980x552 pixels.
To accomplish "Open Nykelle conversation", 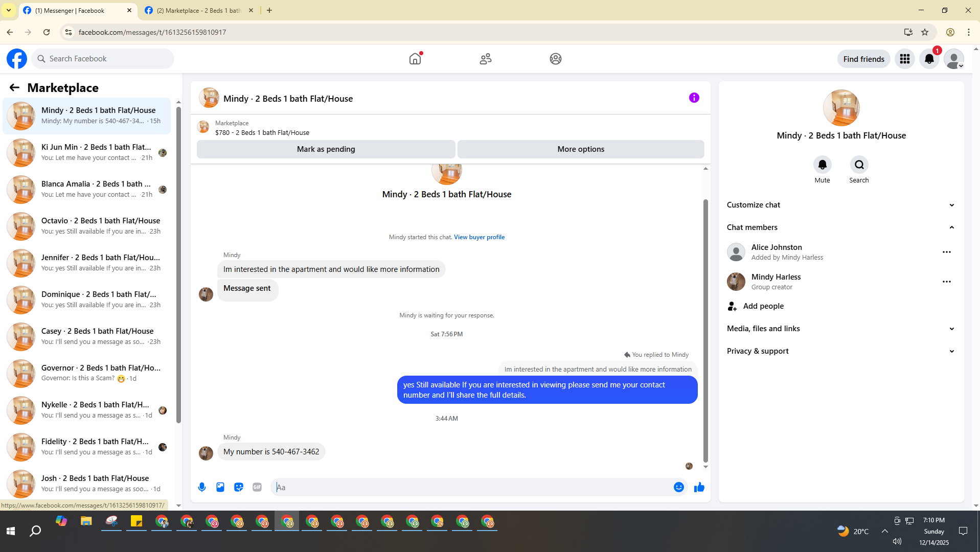I will (87, 410).
